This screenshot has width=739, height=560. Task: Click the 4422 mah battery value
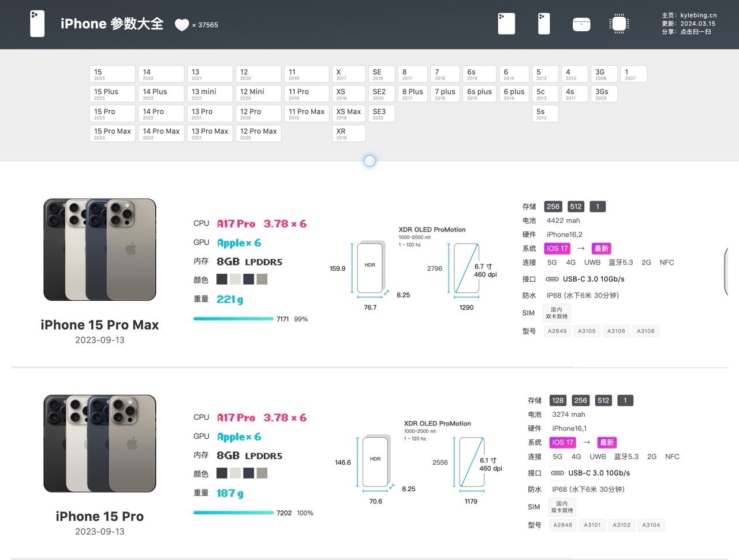point(563,221)
